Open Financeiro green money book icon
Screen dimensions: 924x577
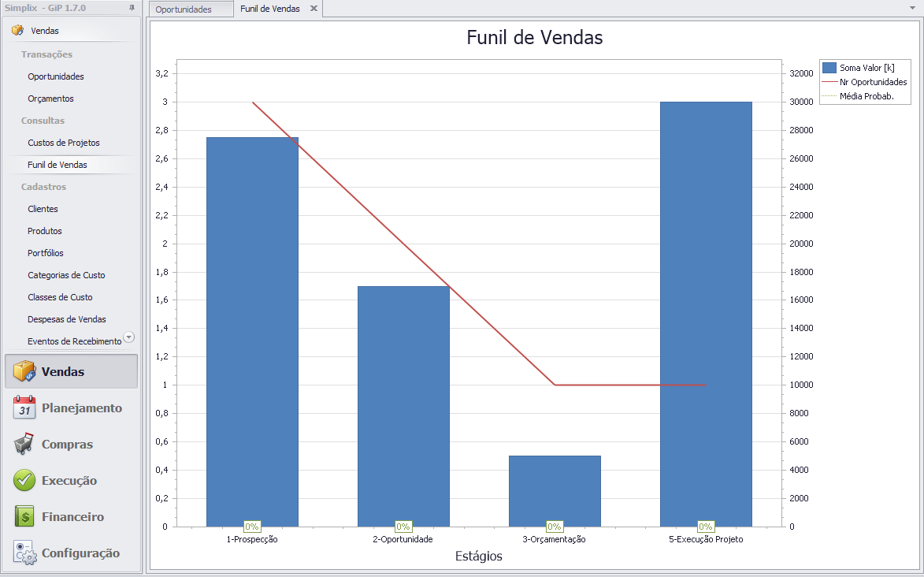[24, 516]
